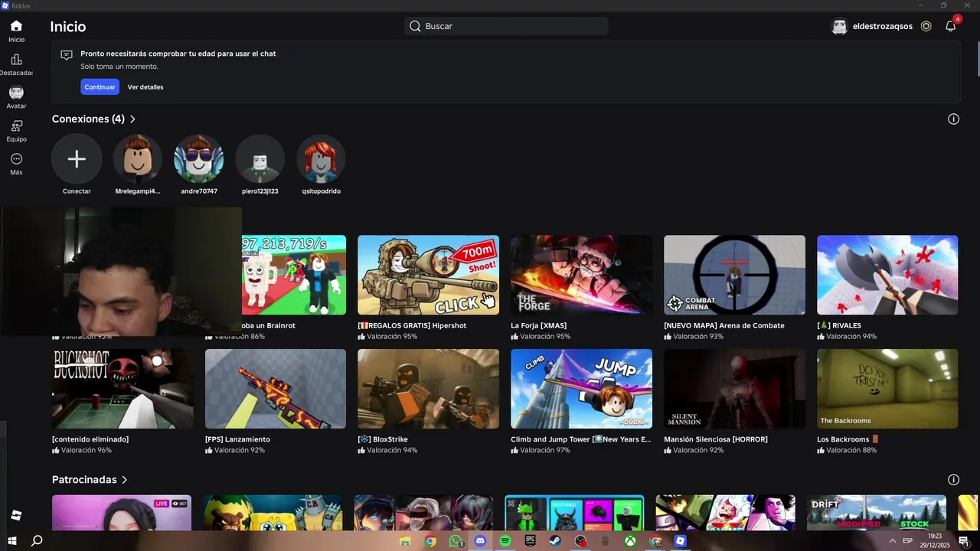Screen dimensions: 980x551
Task: Open Windows notification center icon
Action: click(964, 541)
